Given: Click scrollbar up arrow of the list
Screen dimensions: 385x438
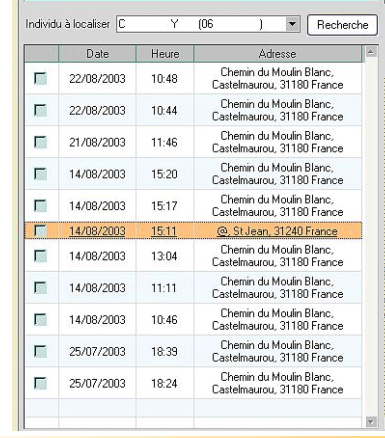Looking at the screenshot, I should (x=371, y=52).
